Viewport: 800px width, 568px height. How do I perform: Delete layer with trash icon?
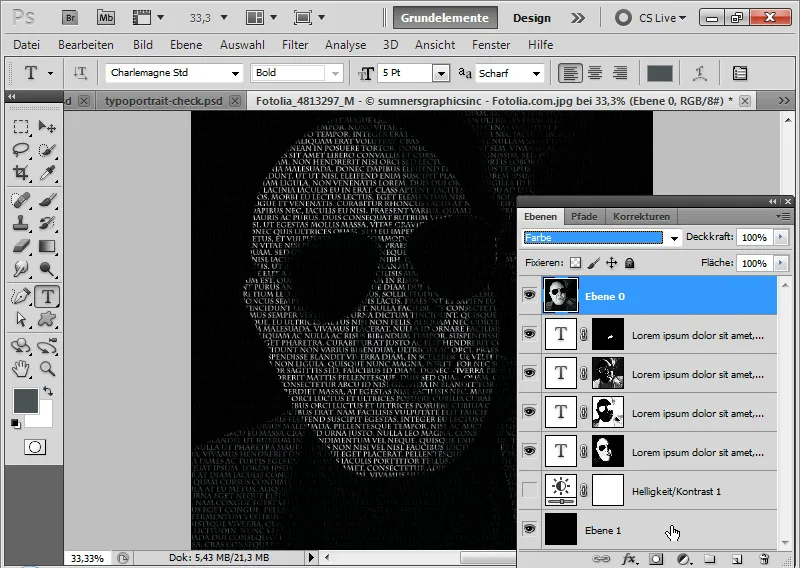pos(764,559)
